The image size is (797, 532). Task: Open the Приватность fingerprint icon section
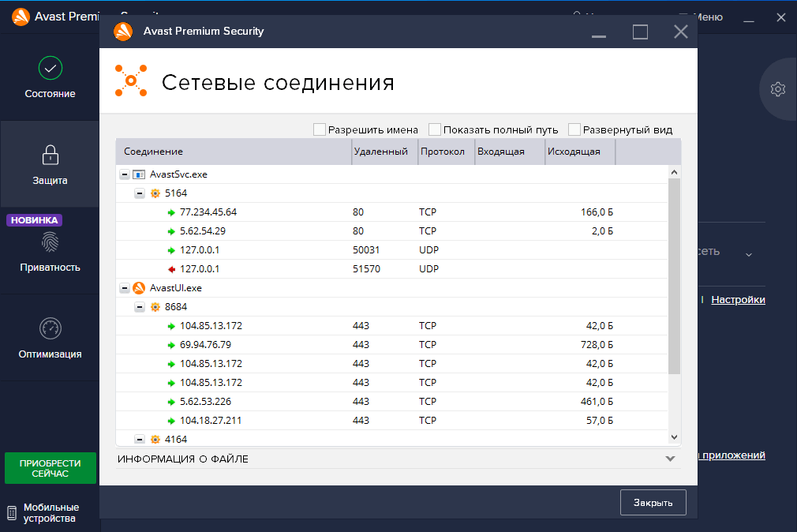(x=51, y=242)
